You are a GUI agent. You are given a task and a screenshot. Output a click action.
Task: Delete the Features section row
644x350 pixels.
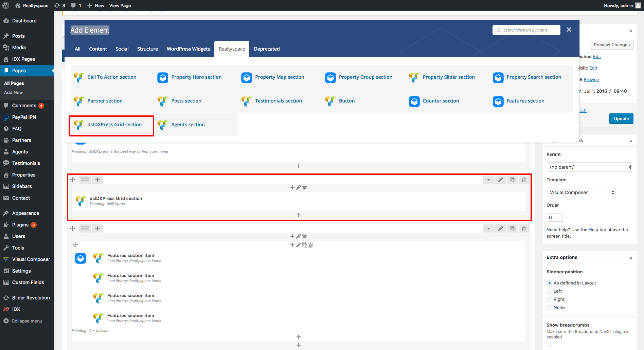coord(524,228)
